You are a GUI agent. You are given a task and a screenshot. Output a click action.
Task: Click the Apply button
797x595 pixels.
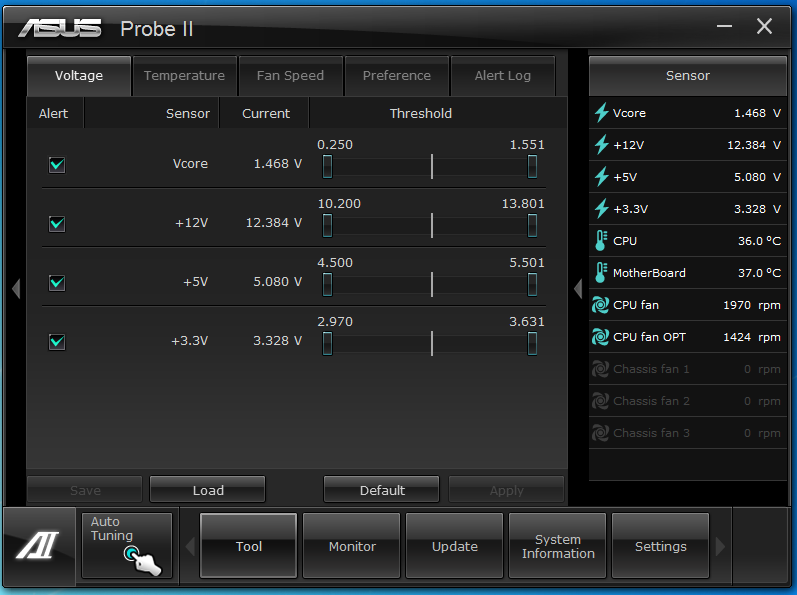click(x=506, y=490)
